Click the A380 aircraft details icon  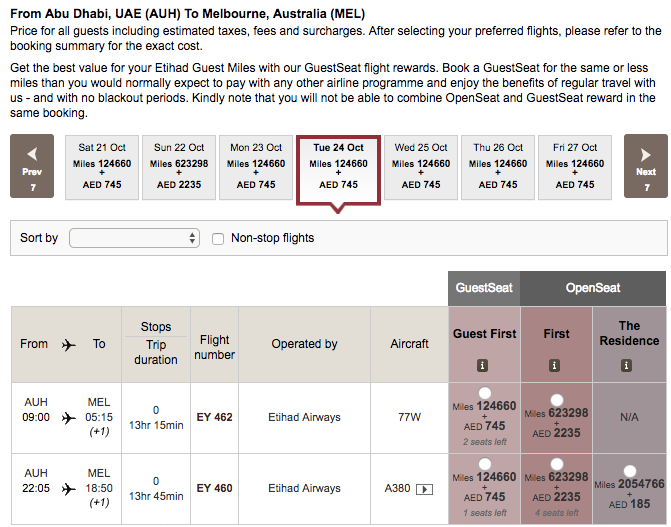coord(424,489)
